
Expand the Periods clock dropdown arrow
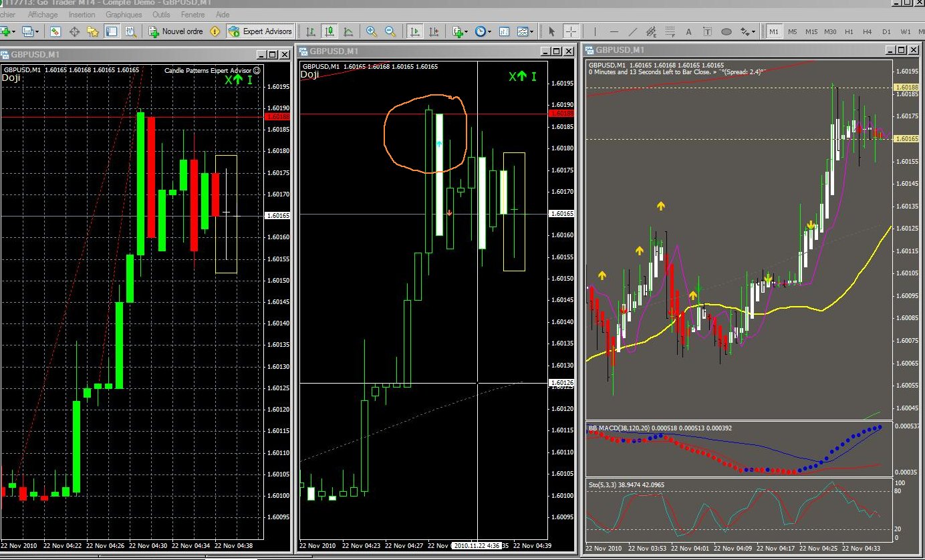(490, 32)
